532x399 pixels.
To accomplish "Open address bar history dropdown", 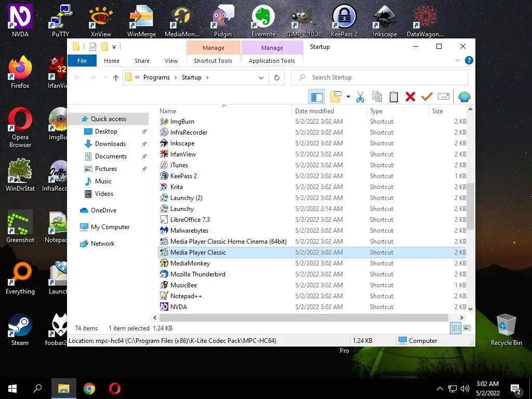I will [261, 78].
